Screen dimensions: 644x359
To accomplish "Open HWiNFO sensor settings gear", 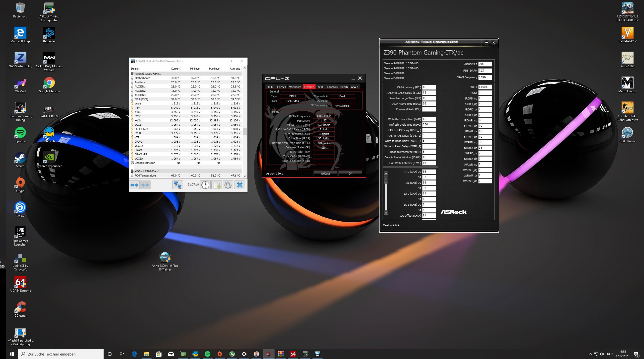I will pyautogui.click(x=228, y=185).
